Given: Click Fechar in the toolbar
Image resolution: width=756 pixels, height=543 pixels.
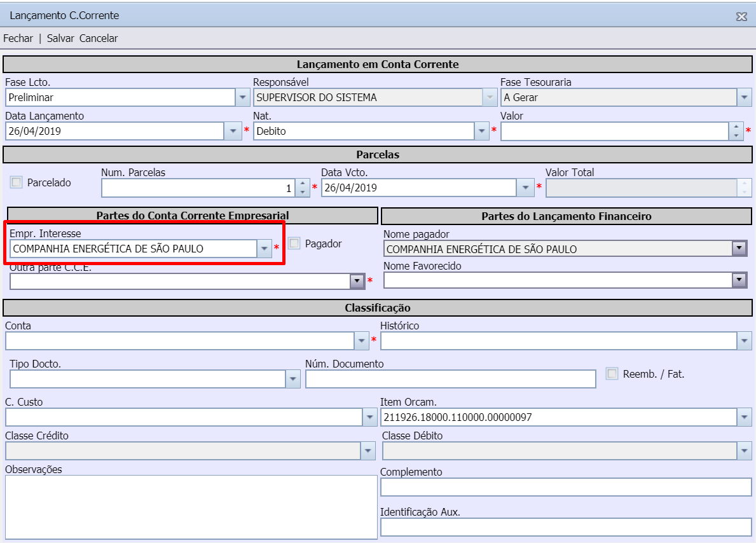Looking at the screenshot, I should [18, 38].
